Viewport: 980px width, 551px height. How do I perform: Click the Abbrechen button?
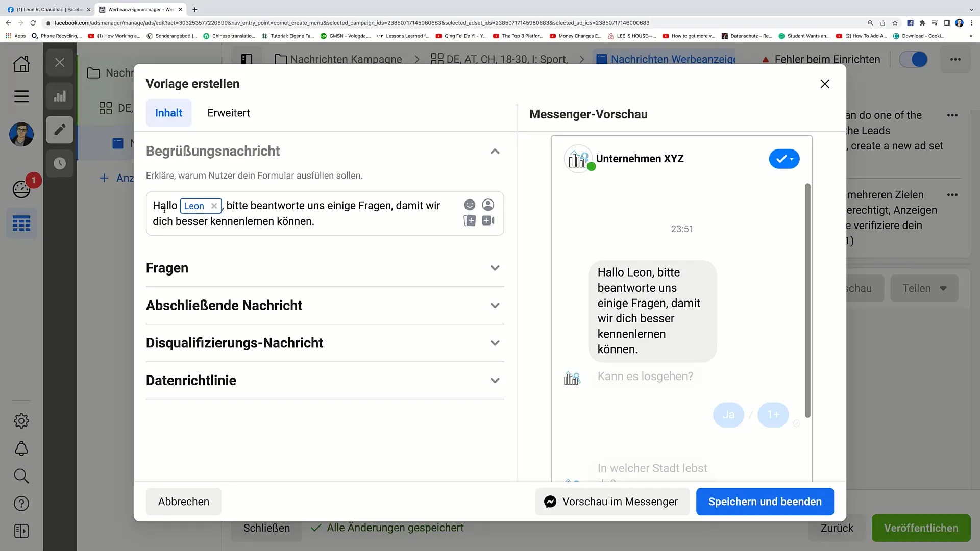tap(184, 502)
